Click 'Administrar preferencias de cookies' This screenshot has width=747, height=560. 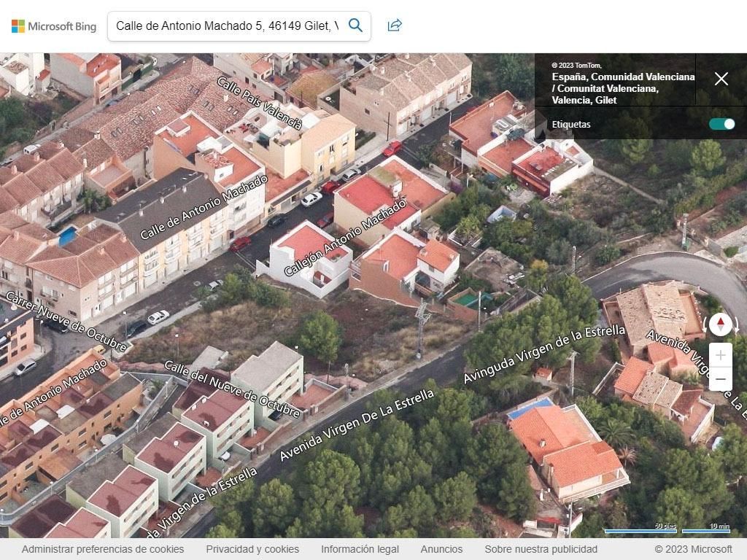pyautogui.click(x=103, y=549)
